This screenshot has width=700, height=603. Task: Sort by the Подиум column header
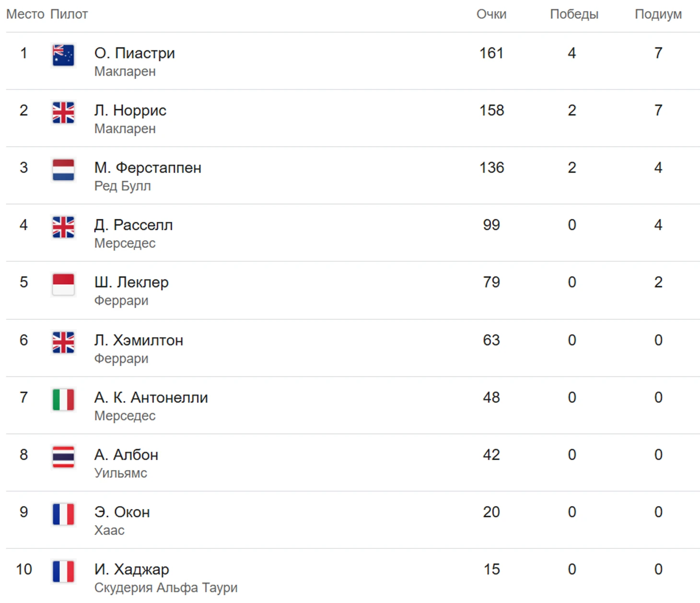pos(658,14)
